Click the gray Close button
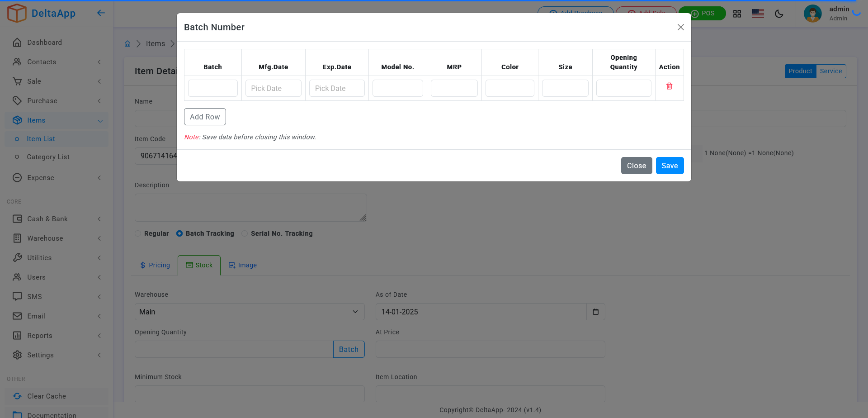The image size is (868, 418). [x=637, y=166]
